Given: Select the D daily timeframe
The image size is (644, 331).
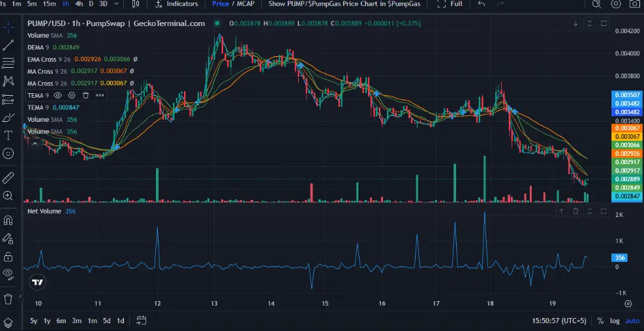Looking at the screenshot, I should (91, 4).
